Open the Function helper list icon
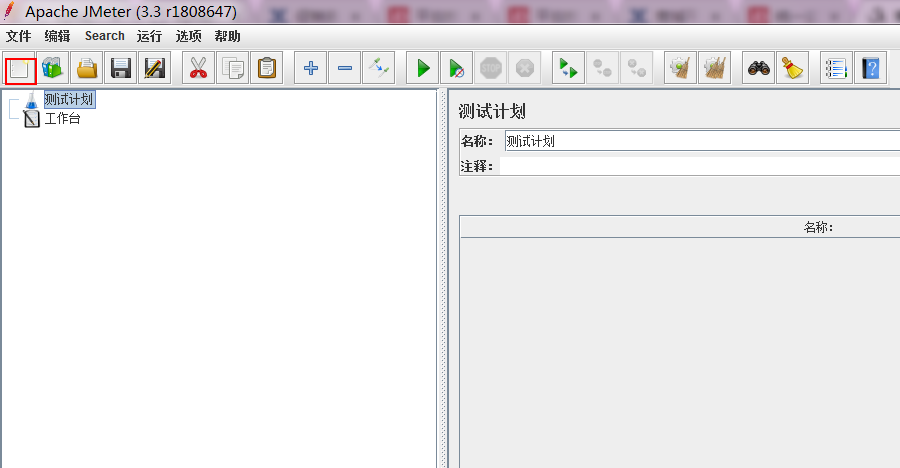 coord(836,68)
